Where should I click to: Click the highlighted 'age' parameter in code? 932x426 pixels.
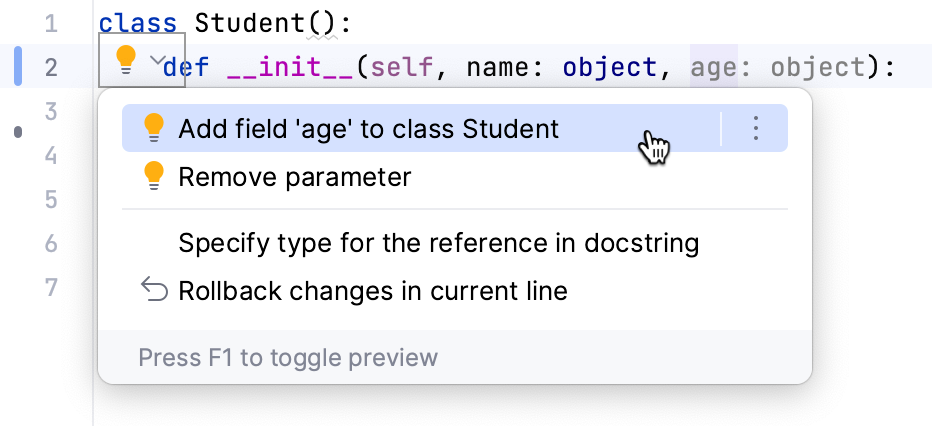click(x=713, y=67)
